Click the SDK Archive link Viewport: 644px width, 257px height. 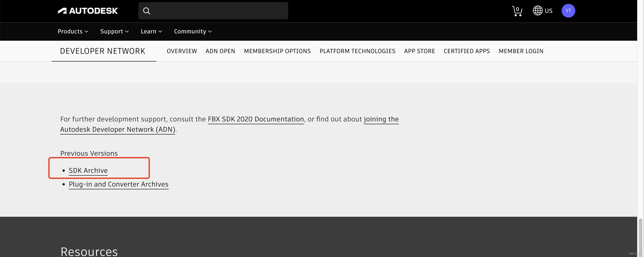(x=88, y=170)
